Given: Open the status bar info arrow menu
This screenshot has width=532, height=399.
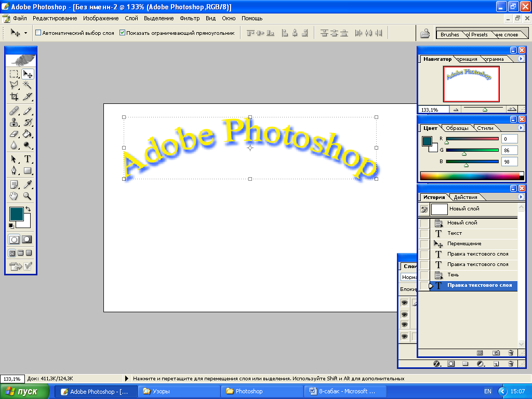Looking at the screenshot, I should [x=127, y=378].
